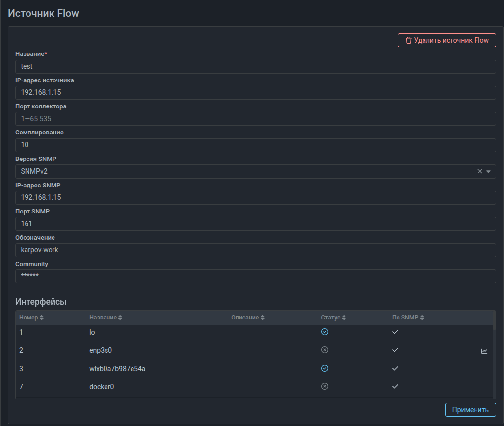This screenshot has height=426, width=504.
Task: Click the Удалить источник Flow button
Action: click(447, 40)
